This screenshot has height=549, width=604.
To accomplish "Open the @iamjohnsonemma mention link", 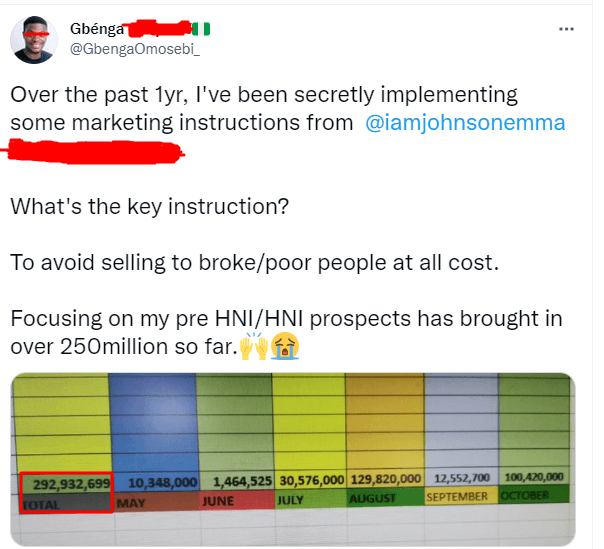I will (465, 123).
